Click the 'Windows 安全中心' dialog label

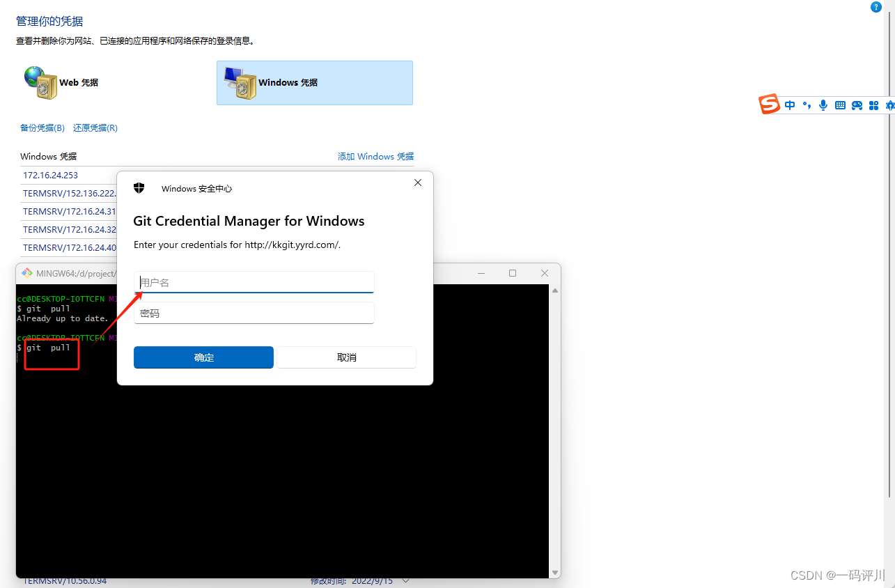point(196,189)
